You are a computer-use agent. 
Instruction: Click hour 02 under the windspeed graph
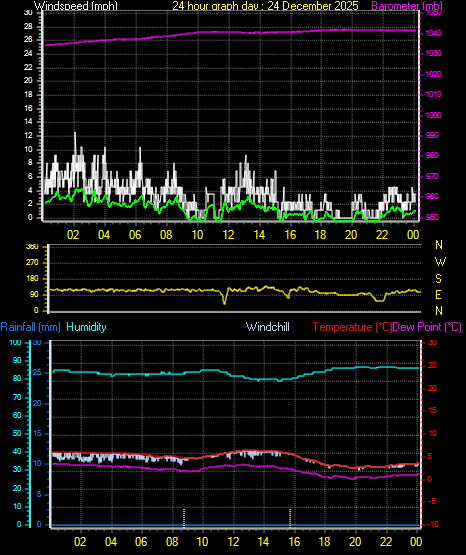pyautogui.click(x=73, y=235)
